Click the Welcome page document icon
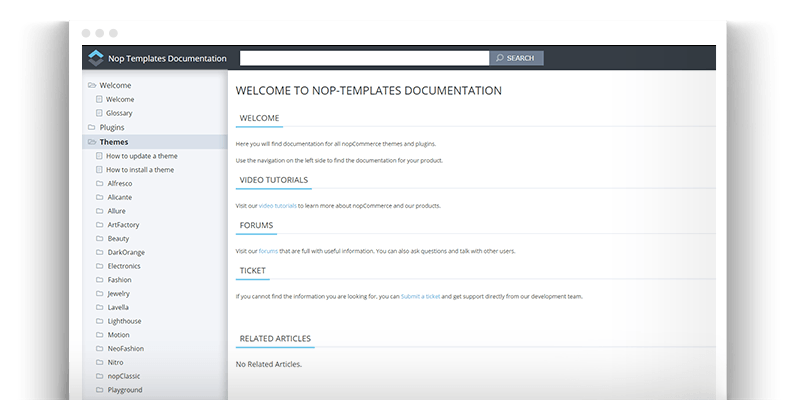The image size is (795, 400). 99,99
